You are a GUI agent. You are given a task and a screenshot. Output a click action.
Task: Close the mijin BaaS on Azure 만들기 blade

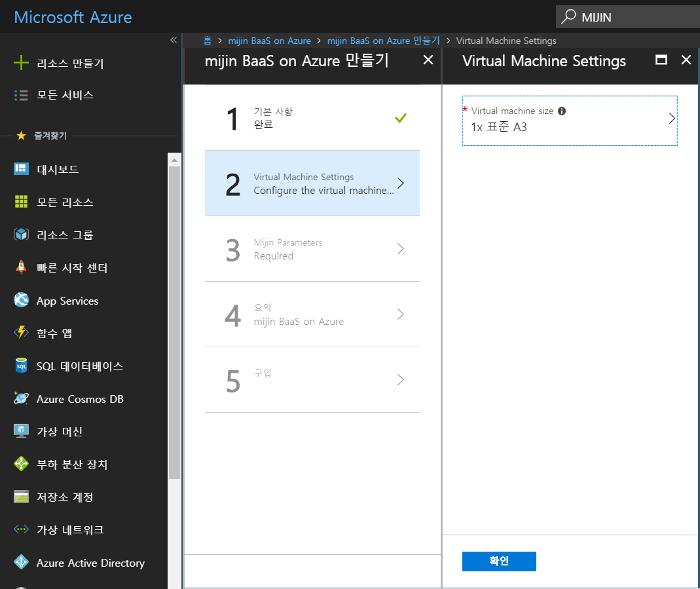click(x=428, y=60)
